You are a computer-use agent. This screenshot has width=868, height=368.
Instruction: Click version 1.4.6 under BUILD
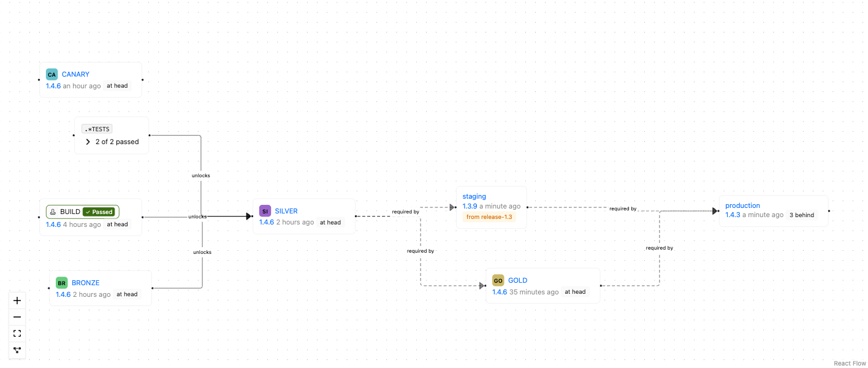(53, 224)
